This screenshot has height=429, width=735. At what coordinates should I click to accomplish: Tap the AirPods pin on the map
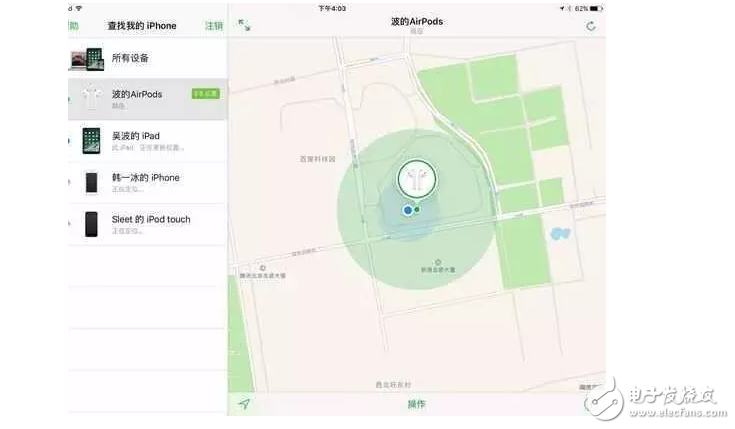(x=417, y=179)
